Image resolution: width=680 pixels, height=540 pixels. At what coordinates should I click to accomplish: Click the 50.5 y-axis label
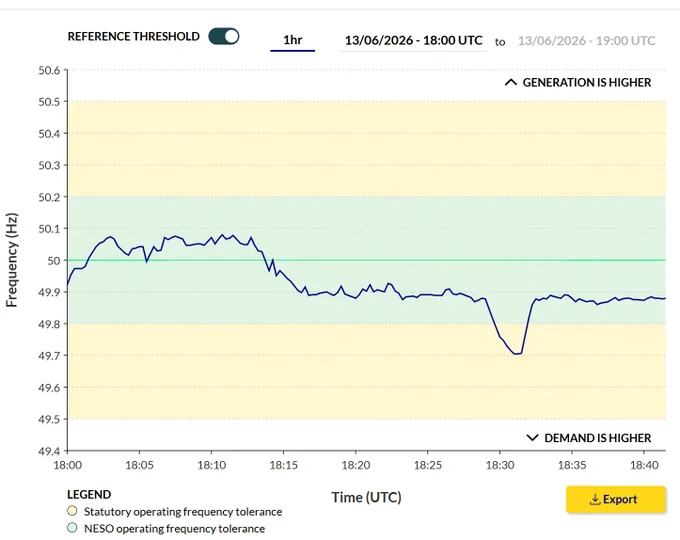tap(49, 102)
